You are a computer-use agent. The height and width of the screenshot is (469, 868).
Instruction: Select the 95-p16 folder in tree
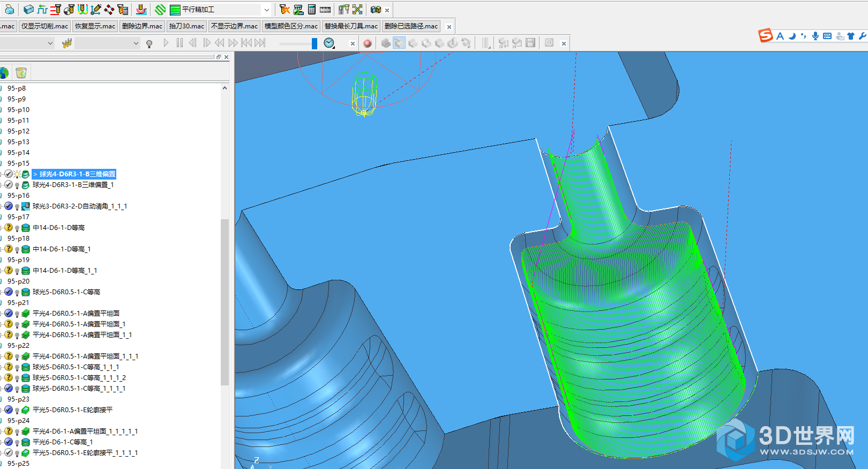(19, 196)
